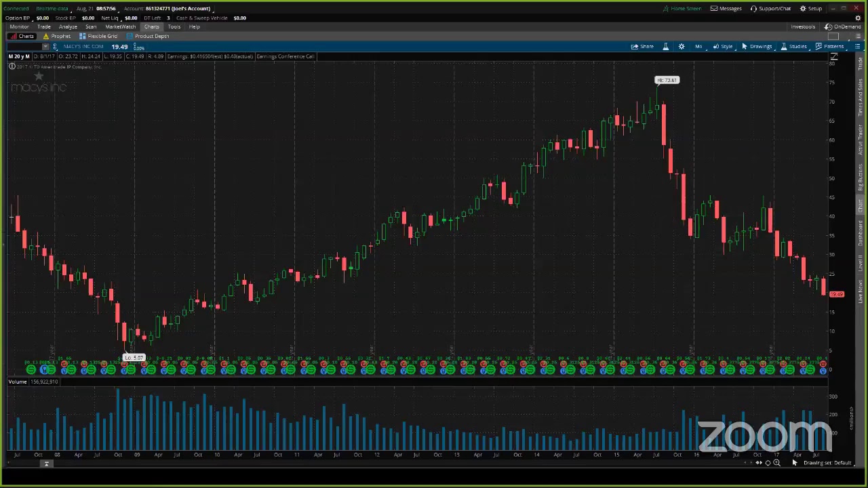The width and height of the screenshot is (868, 488).
Task: Click the symbol entry field
Action: coord(24,47)
